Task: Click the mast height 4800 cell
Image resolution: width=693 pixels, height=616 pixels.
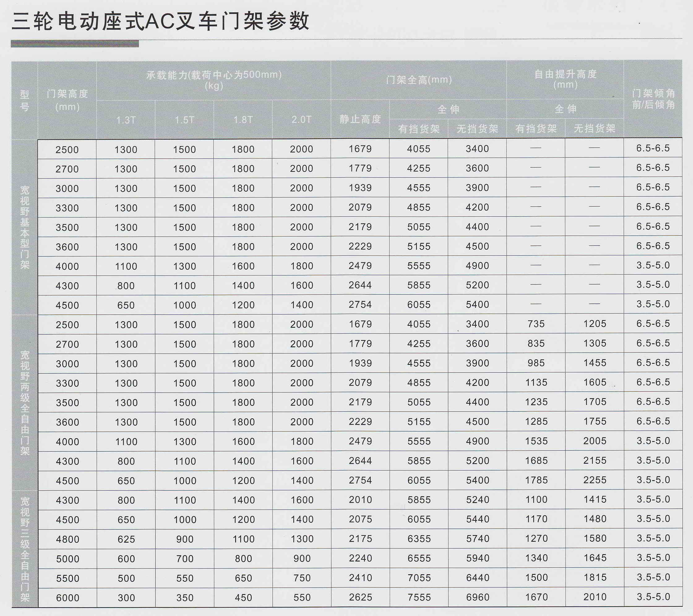Action: [x=67, y=539]
